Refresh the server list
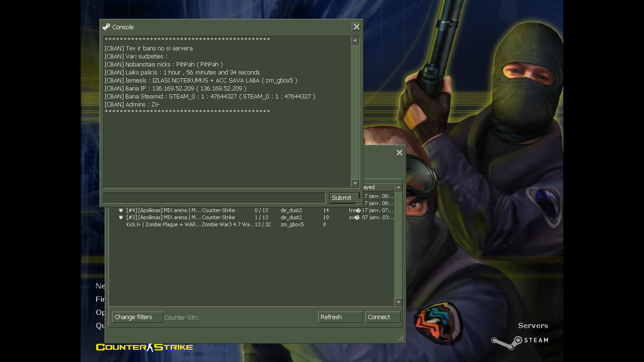This screenshot has width=644, height=362. pyautogui.click(x=340, y=317)
